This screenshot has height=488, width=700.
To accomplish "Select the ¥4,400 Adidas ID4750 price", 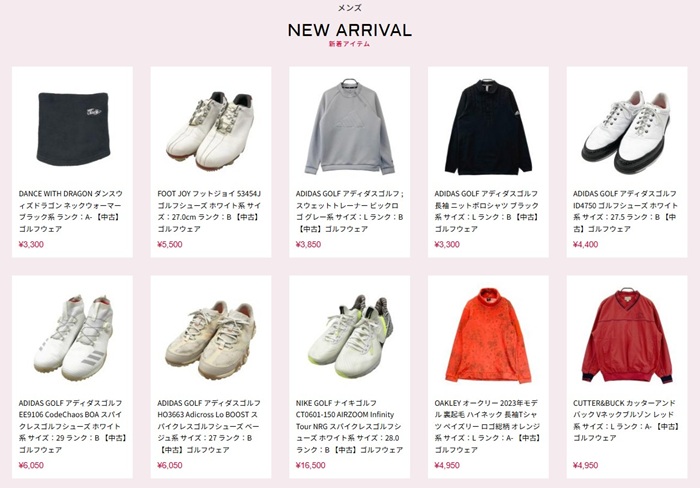I will pos(586,244).
